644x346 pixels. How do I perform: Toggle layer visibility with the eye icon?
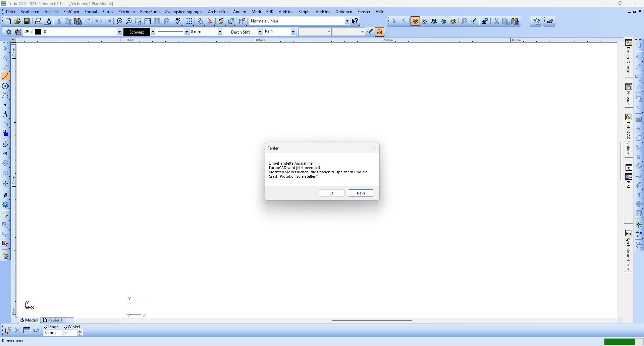click(27, 32)
